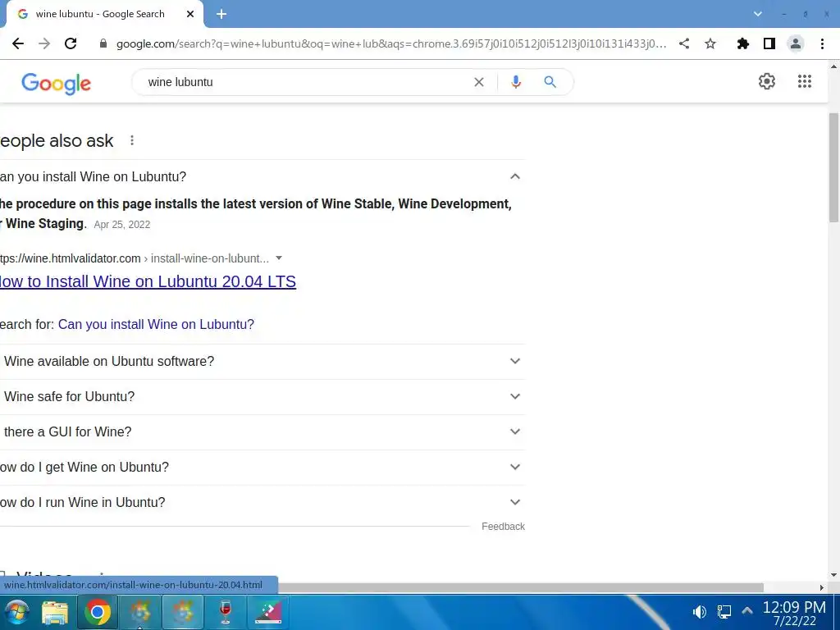Open File Explorer from the taskbar

pyautogui.click(x=55, y=612)
